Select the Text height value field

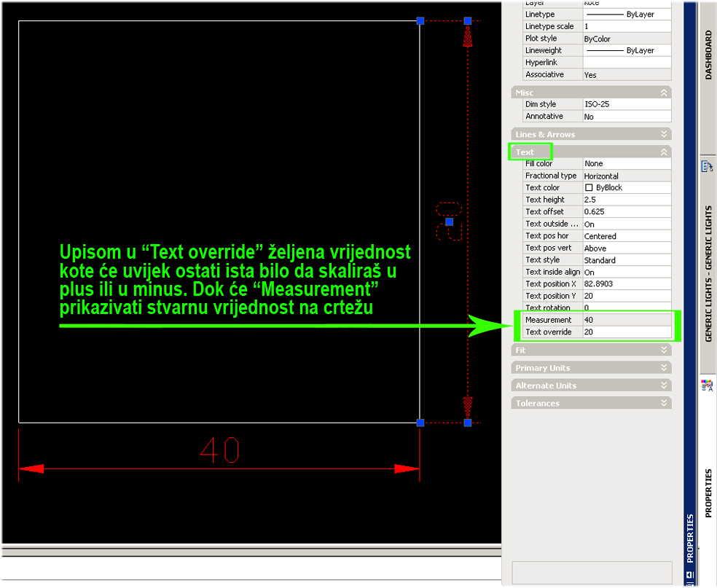(x=627, y=200)
